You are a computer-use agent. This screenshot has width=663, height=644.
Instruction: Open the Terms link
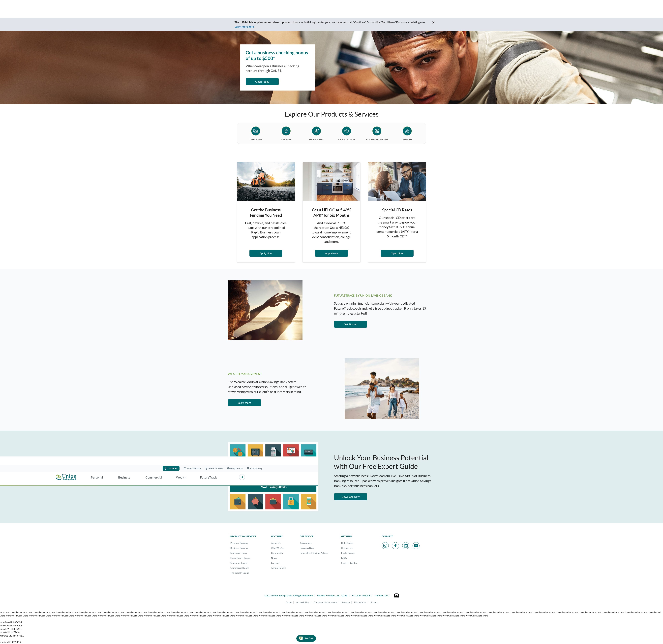coord(289,602)
